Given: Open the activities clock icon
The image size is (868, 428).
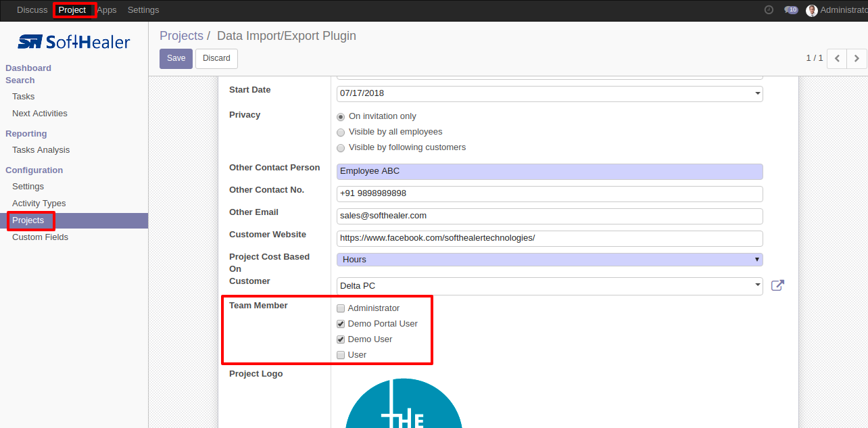Looking at the screenshot, I should pyautogui.click(x=769, y=10).
